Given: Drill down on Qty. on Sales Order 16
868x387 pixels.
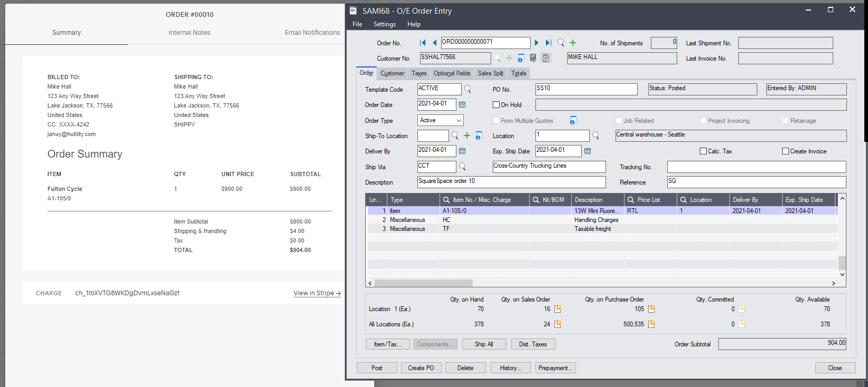Looking at the screenshot, I should click(x=558, y=309).
